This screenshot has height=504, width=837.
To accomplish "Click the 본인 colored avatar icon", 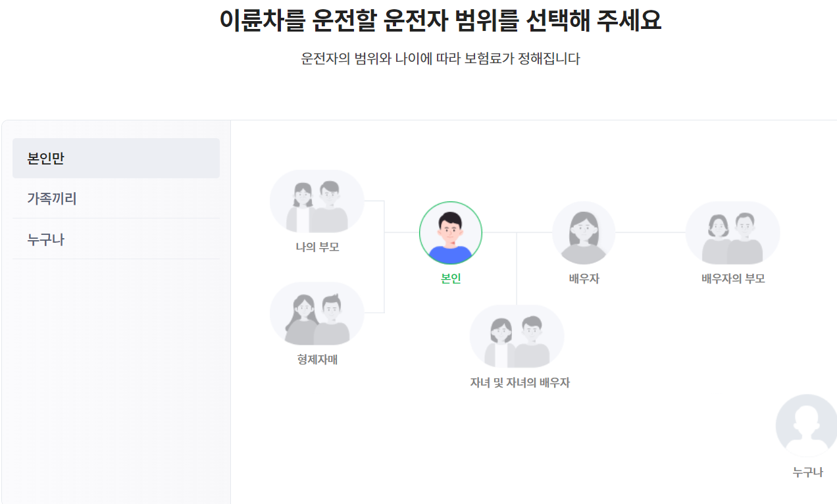I will (451, 233).
